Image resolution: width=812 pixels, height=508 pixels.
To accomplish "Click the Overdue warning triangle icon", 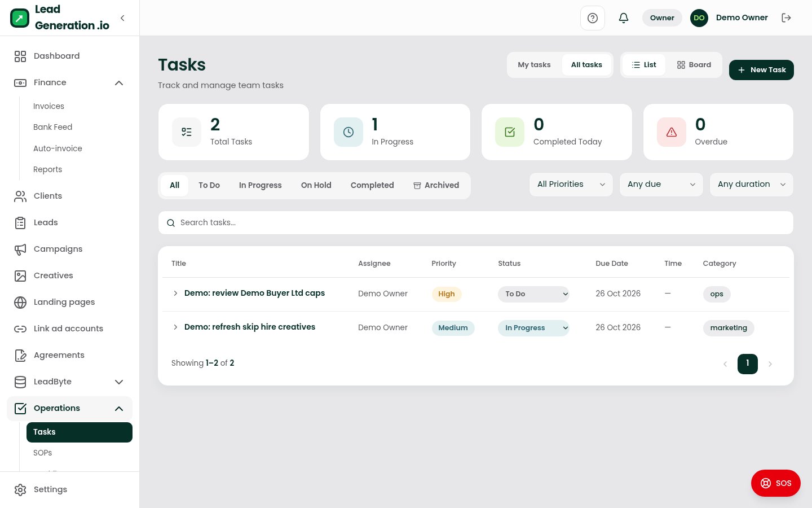I will [672, 132].
